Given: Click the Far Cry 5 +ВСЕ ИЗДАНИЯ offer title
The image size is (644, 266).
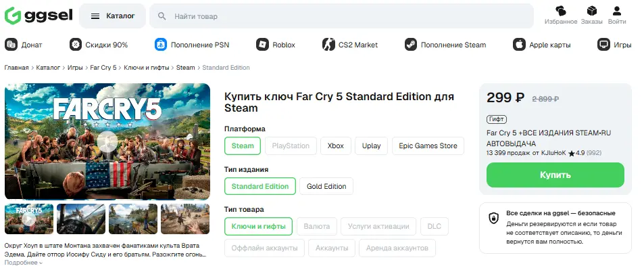Looking at the screenshot, I should (549, 139).
